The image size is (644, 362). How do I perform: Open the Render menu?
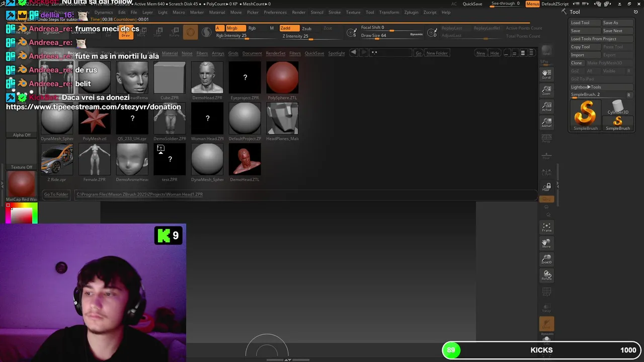click(299, 12)
